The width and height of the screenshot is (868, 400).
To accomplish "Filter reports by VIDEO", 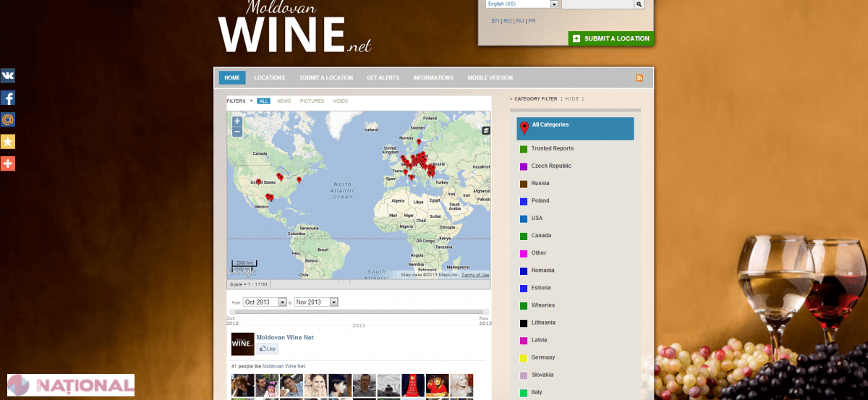I will (341, 101).
